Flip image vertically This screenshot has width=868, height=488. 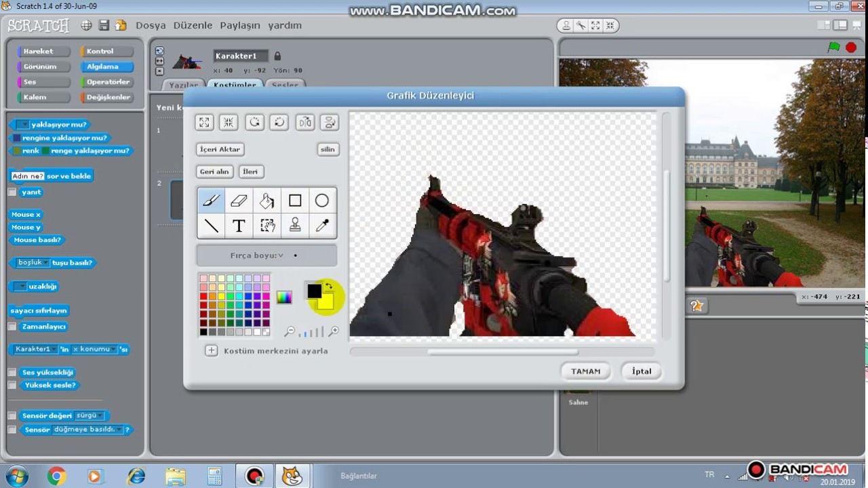[330, 122]
